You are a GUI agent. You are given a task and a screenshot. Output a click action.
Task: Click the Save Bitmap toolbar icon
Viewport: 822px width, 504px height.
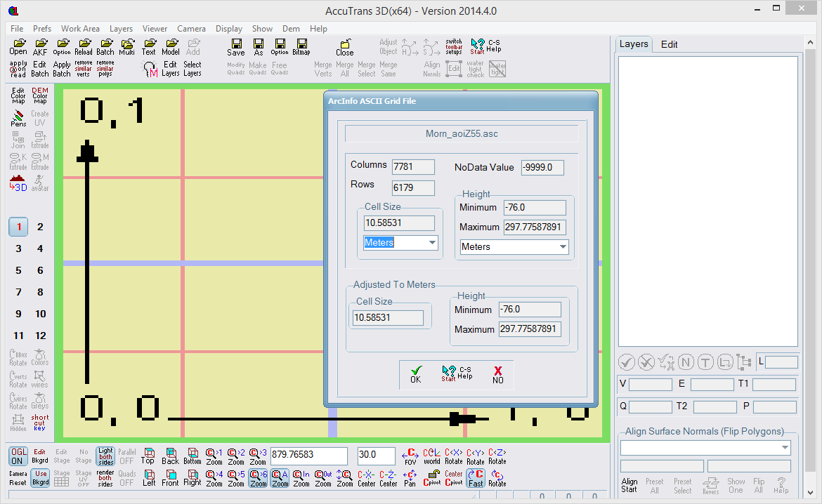(301, 47)
